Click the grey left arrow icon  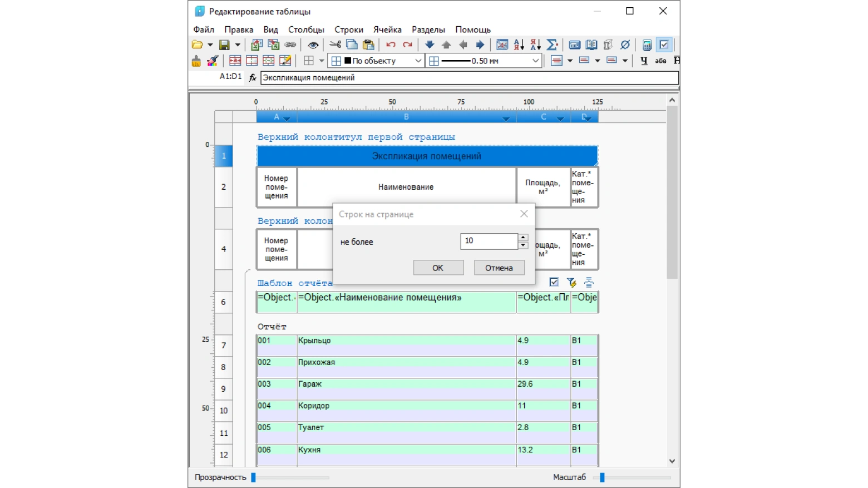tap(463, 45)
